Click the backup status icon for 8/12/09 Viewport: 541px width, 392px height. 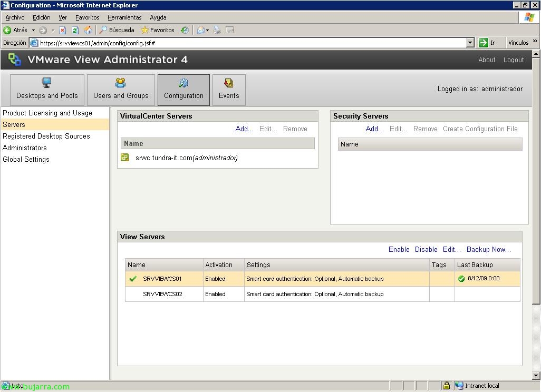point(461,279)
